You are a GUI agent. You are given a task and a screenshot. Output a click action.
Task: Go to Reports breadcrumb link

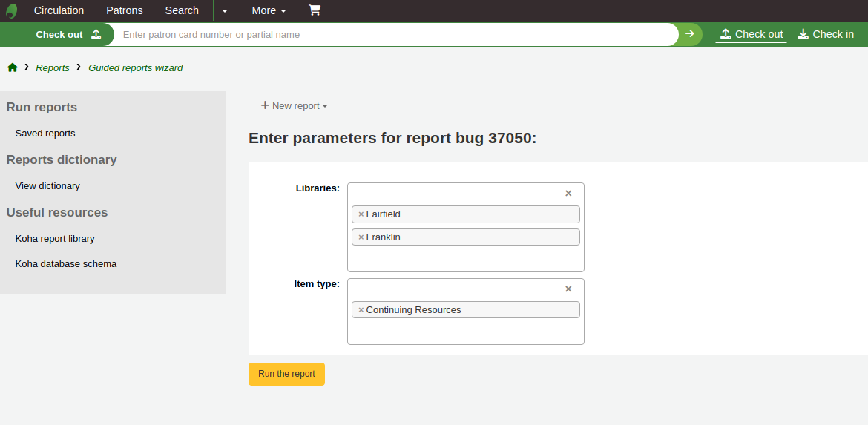point(53,67)
